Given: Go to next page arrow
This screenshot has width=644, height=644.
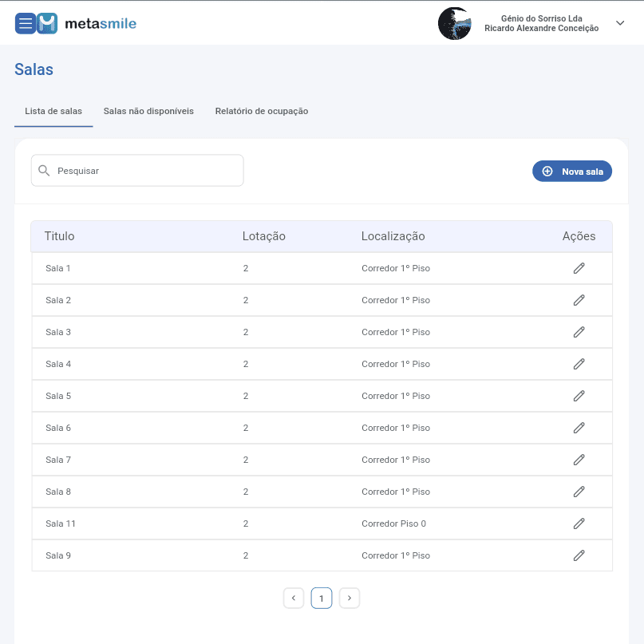Looking at the screenshot, I should point(350,598).
